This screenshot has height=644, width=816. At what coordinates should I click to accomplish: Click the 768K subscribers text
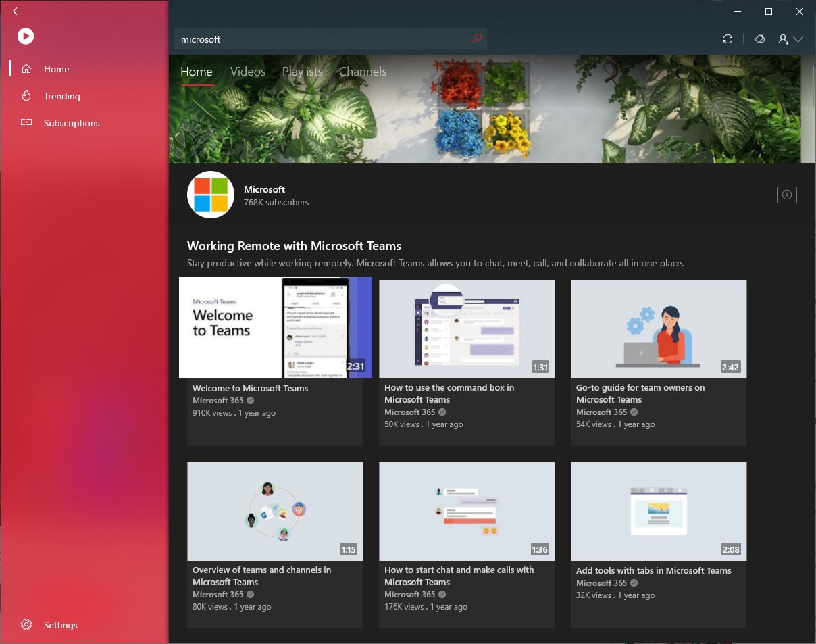pos(276,202)
